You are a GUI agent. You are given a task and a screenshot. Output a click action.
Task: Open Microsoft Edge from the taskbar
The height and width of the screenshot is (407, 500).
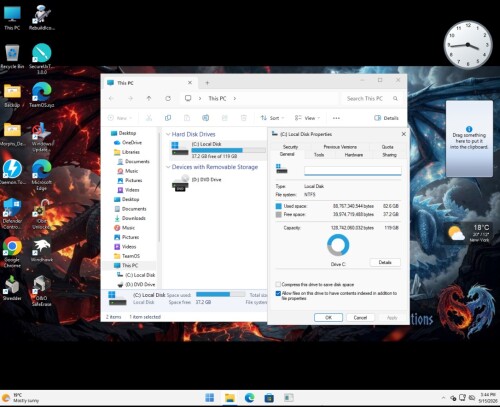coord(249,397)
